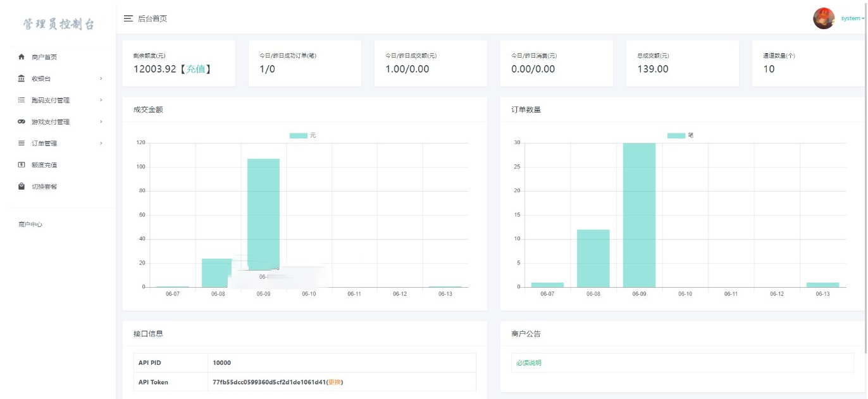868x399 pixels.
Task: Toggle the 笔 legend in 订单数量 chart
Action: [x=676, y=135]
